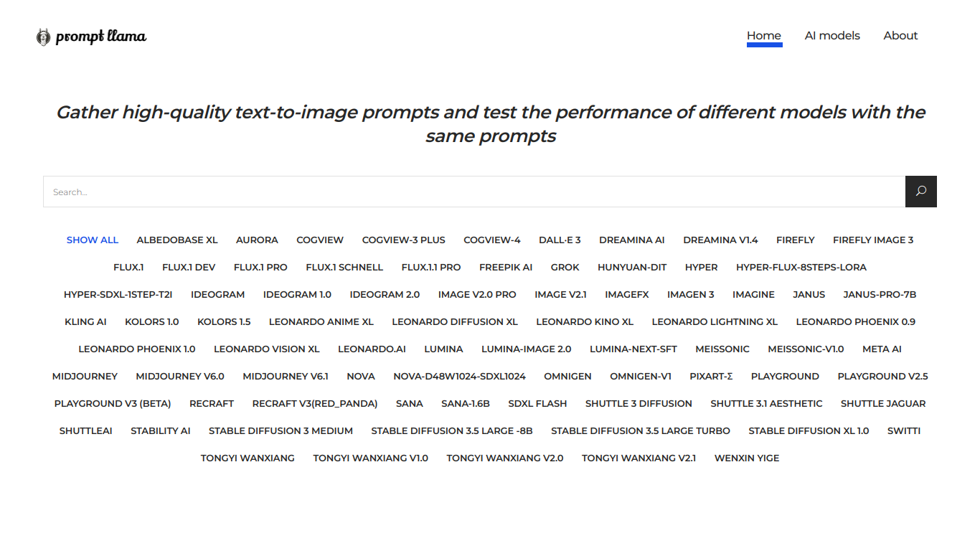Select the IMAGEN 3 filter
Viewport: 980px width, 551px height.
tap(691, 295)
